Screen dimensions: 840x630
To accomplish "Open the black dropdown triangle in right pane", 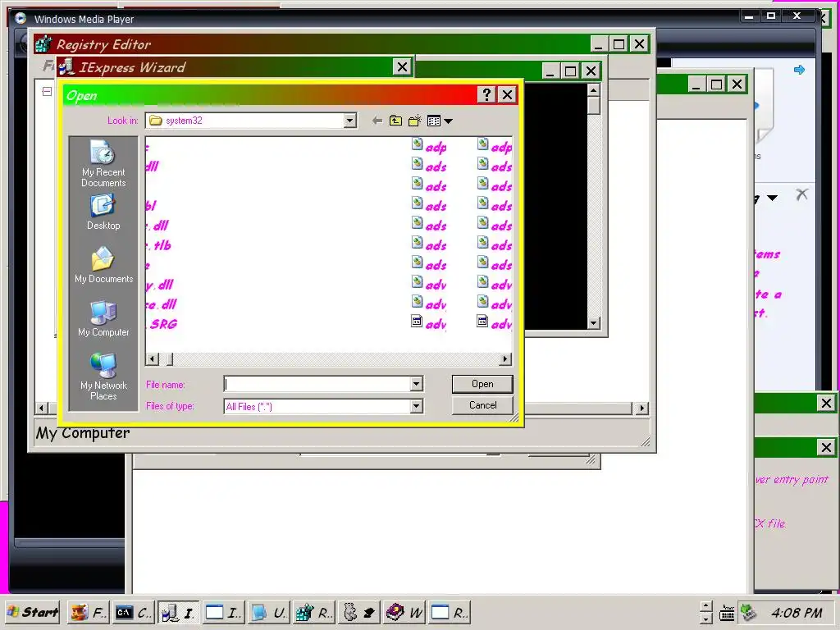I will point(772,199).
